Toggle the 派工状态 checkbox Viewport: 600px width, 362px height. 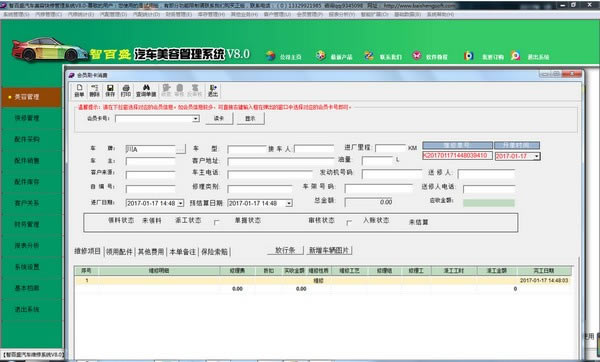coord(217,222)
